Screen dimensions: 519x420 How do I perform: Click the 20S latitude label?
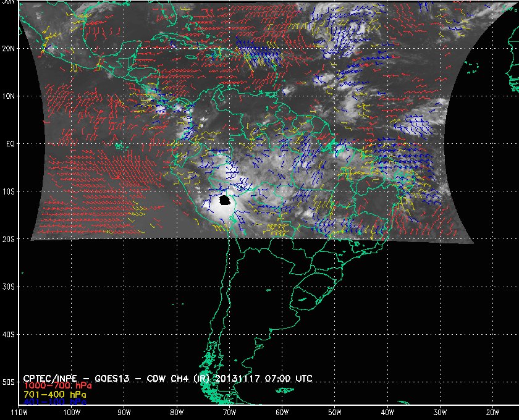8,239
